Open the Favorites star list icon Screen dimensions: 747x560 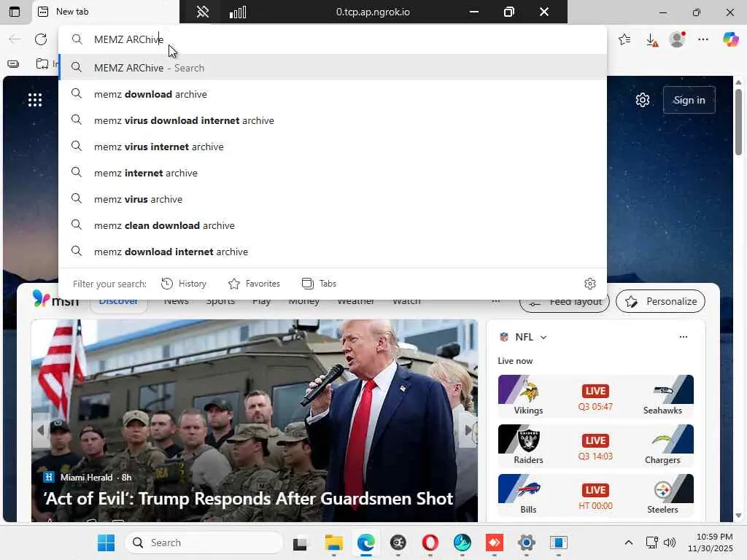624,39
